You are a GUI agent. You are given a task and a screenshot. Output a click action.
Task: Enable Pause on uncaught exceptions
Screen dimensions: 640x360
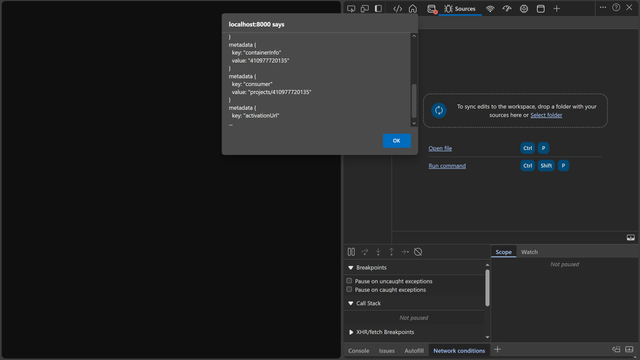tap(349, 281)
